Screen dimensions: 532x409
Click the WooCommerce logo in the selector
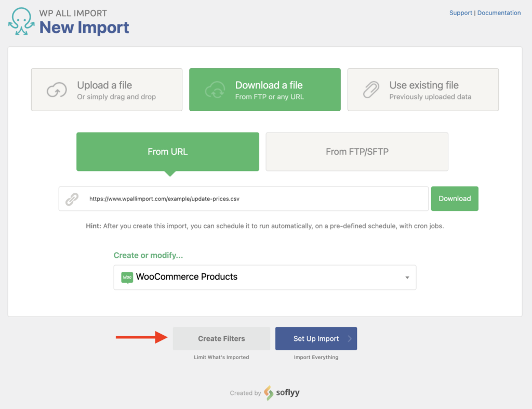click(128, 277)
